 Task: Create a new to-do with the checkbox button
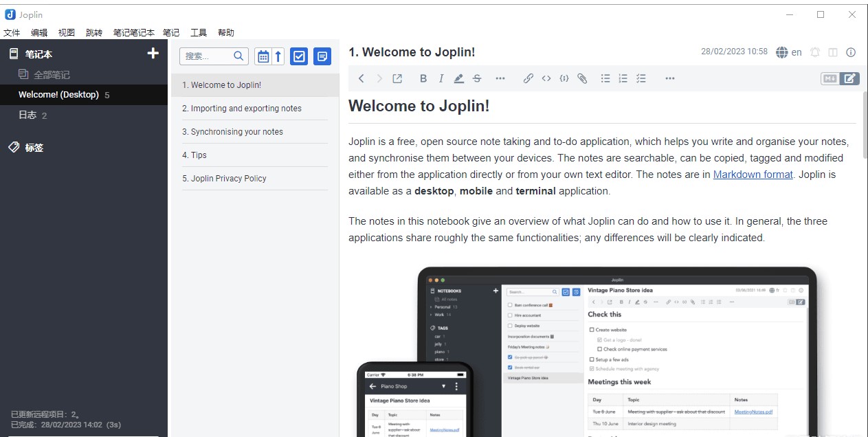click(299, 56)
